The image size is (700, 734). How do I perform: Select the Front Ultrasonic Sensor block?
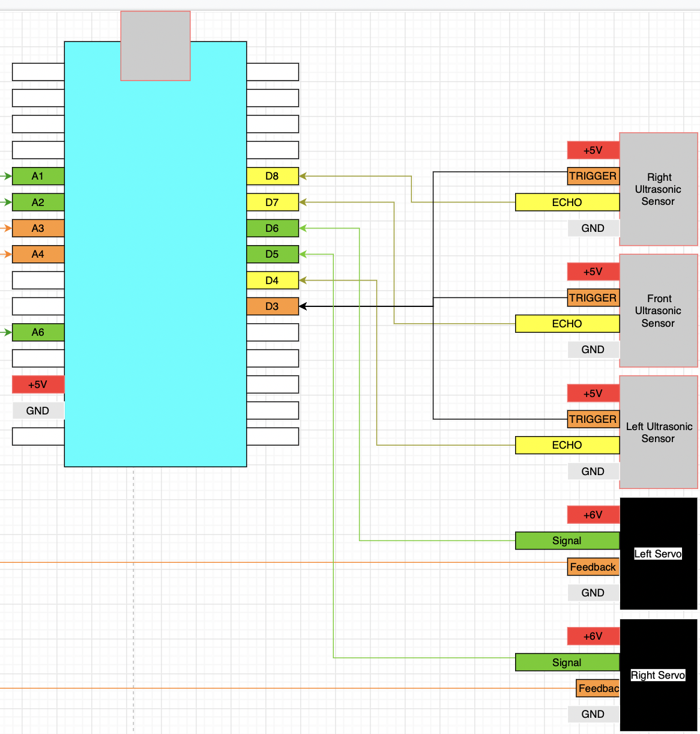click(659, 311)
